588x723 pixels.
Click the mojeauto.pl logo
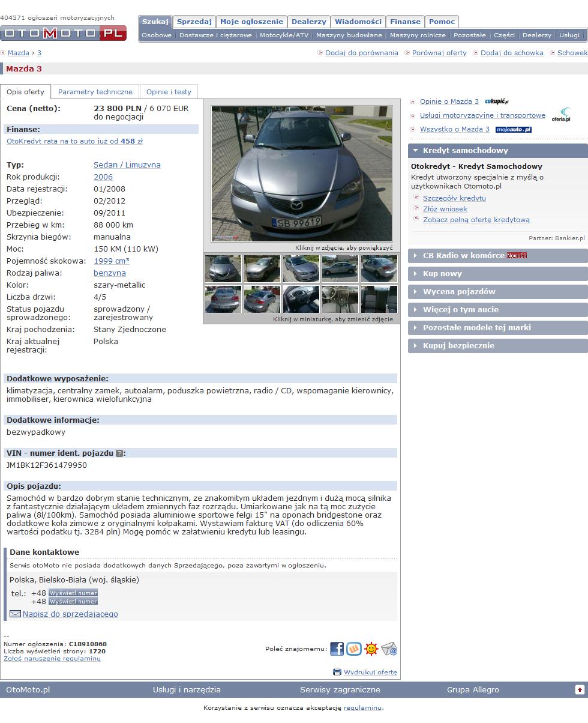(514, 129)
